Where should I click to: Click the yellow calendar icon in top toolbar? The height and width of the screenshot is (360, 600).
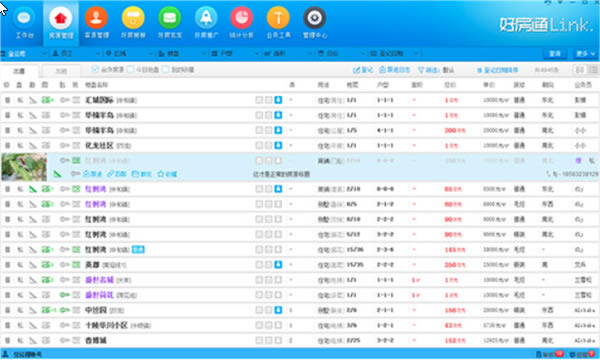tap(133, 23)
